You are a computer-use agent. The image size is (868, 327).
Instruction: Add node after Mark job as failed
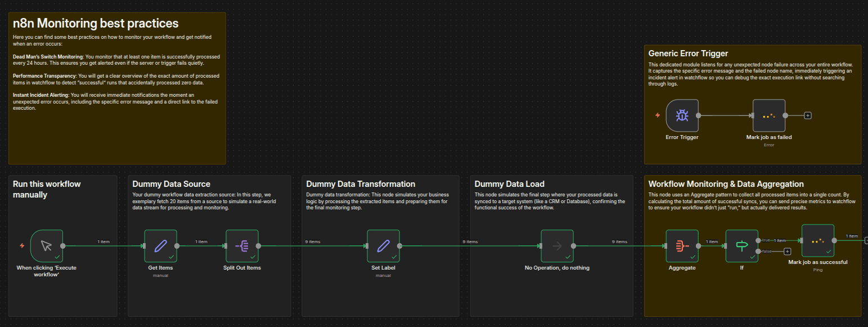(x=808, y=115)
